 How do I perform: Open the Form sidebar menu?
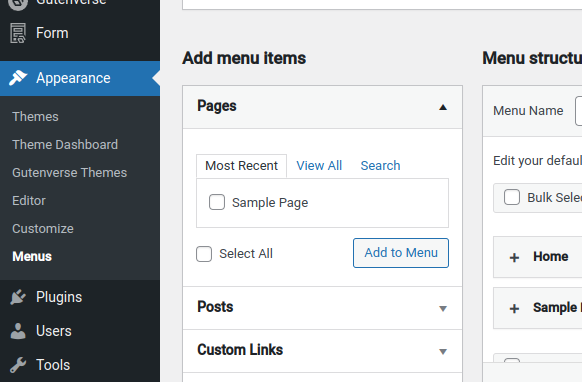click(x=80, y=33)
